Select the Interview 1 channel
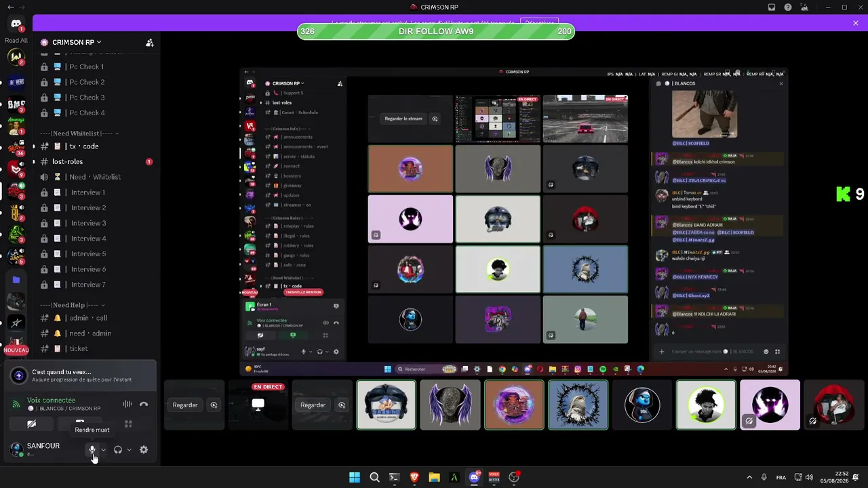The image size is (868, 488). (x=96, y=192)
